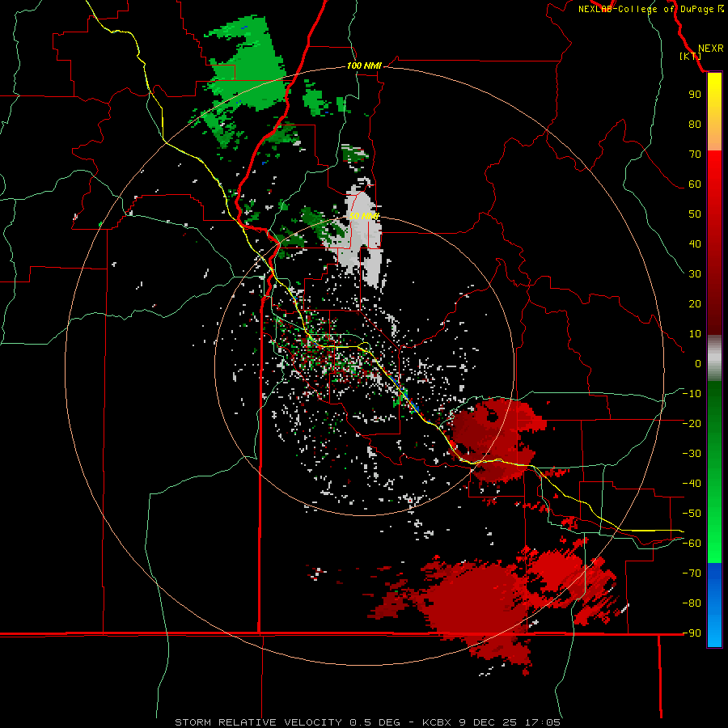
Task: Click the 0 value on velocity scale
Action: pyautogui.click(x=698, y=363)
